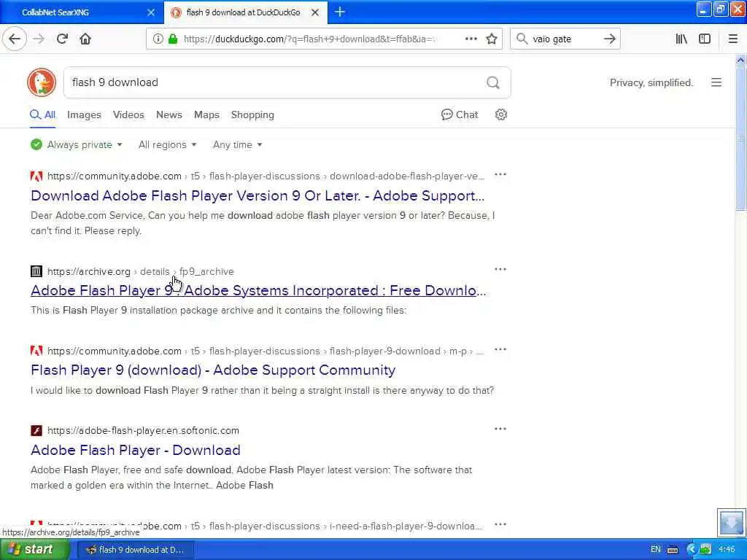Viewport: 747px width, 560px height.
Task: Show site information icon in address bar
Action: [158, 39]
